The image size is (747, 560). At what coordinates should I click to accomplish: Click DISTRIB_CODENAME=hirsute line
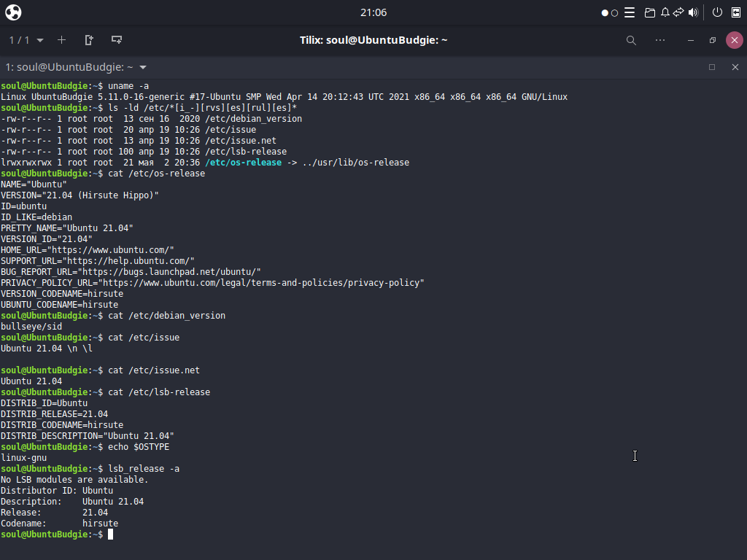tap(62, 425)
